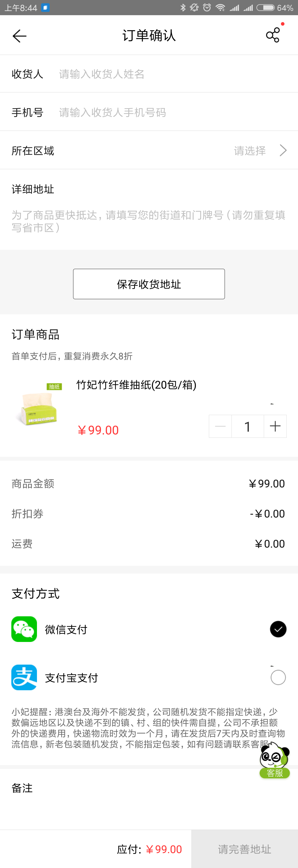Focus the 收货人 name input field
This screenshot has height=868, width=298.
click(172, 74)
